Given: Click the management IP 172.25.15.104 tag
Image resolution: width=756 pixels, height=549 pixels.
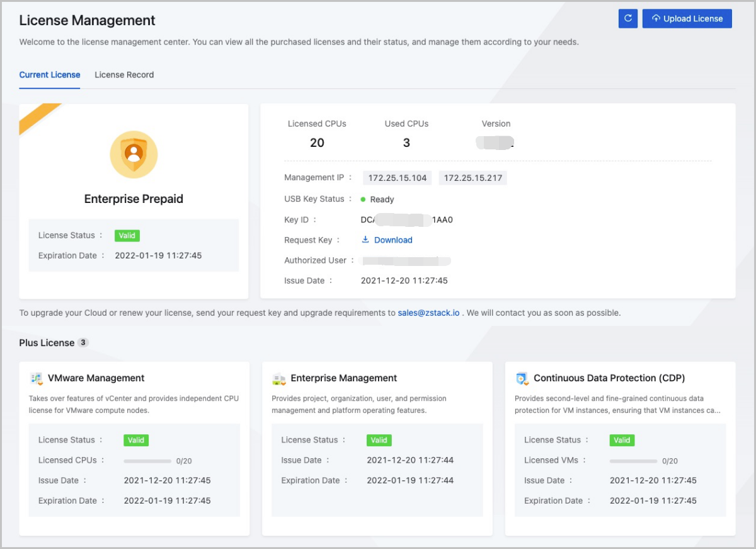Looking at the screenshot, I should tap(397, 178).
